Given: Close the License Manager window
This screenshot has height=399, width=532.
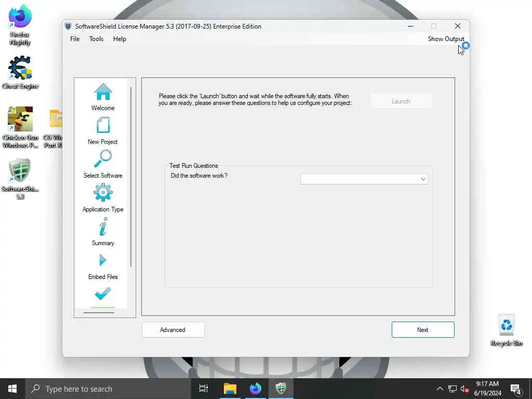Looking at the screenshot, I should tap(458, 26).
